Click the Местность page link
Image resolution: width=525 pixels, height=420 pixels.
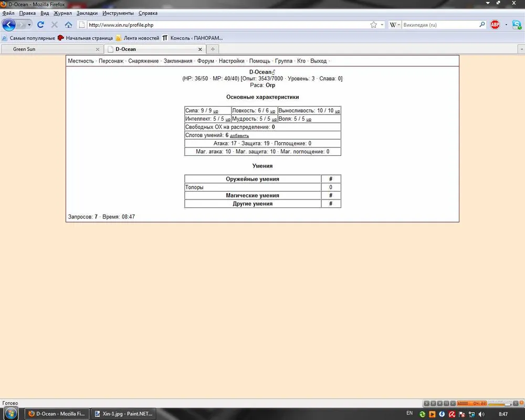click(x=81, y=61)
